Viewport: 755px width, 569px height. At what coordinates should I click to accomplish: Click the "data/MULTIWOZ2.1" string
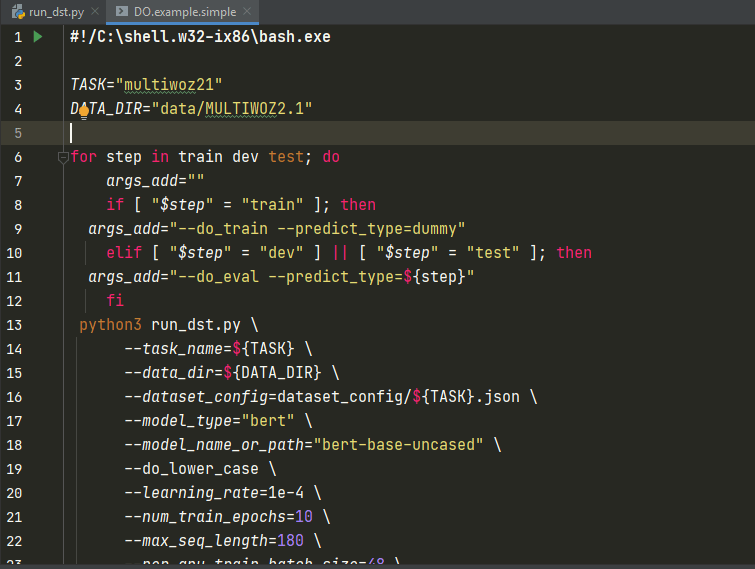[x=232, y=109]
